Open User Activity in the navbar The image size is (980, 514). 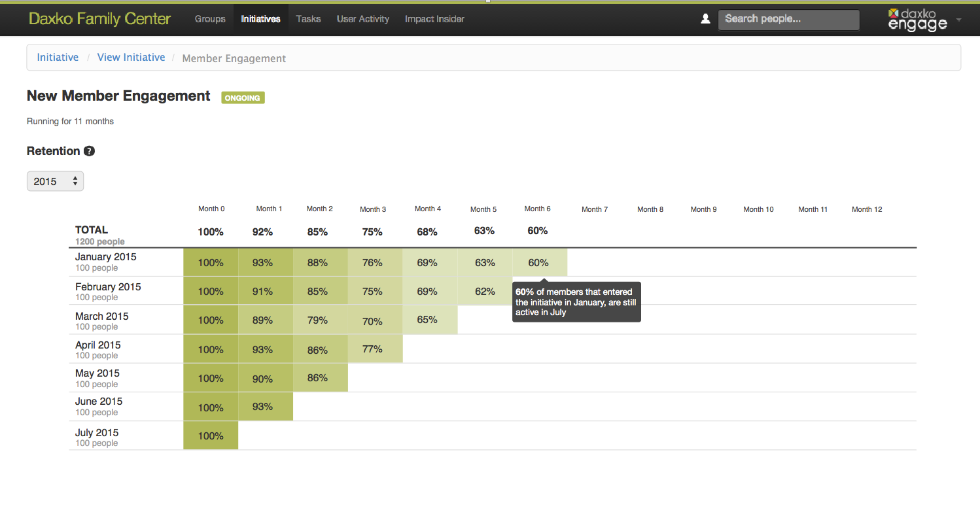363,19
